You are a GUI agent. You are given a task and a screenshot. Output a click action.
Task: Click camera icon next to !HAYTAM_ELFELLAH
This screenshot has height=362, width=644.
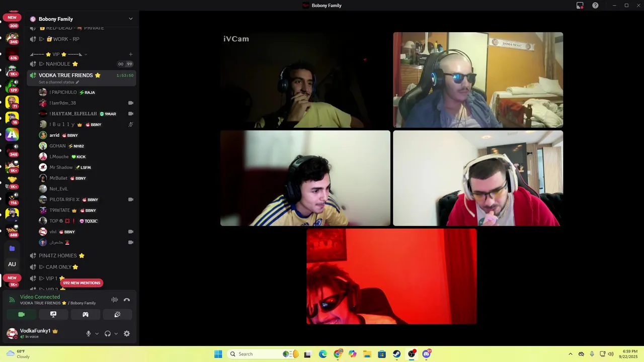[131, 114]
